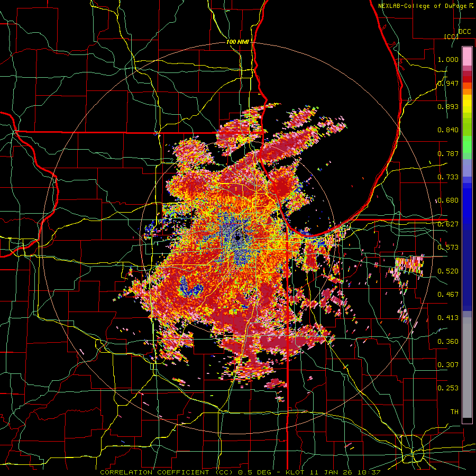The image size is (476, 476).
Task: Select the 0.893 legend value
Action: coord(448,106)
